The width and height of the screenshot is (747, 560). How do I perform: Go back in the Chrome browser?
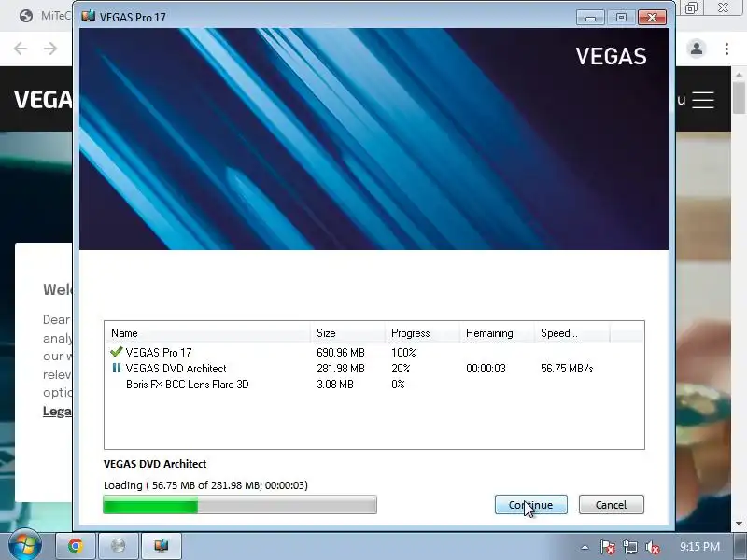tap(21, 49)
